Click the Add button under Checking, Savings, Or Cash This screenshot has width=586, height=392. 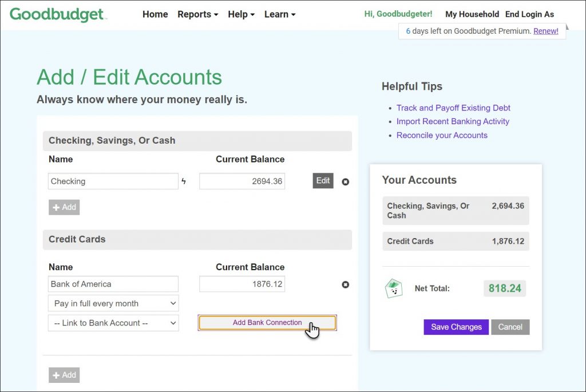64,207
